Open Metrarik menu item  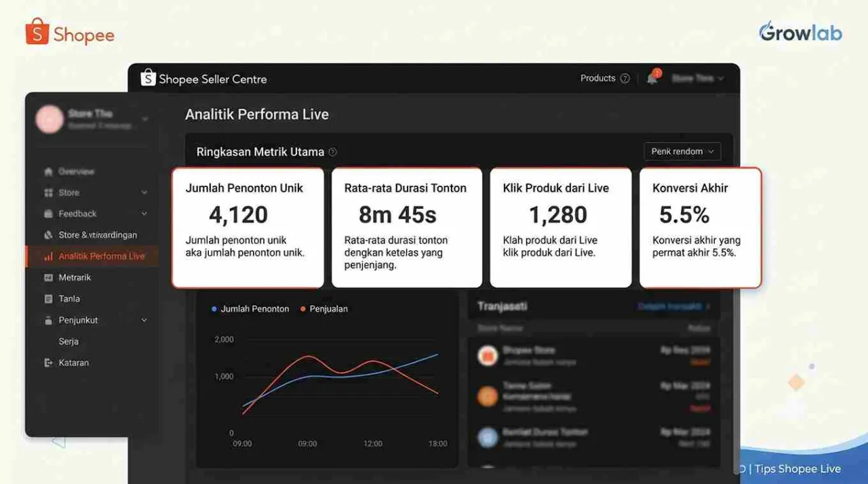pyautogui.click(x=75, y=277)
